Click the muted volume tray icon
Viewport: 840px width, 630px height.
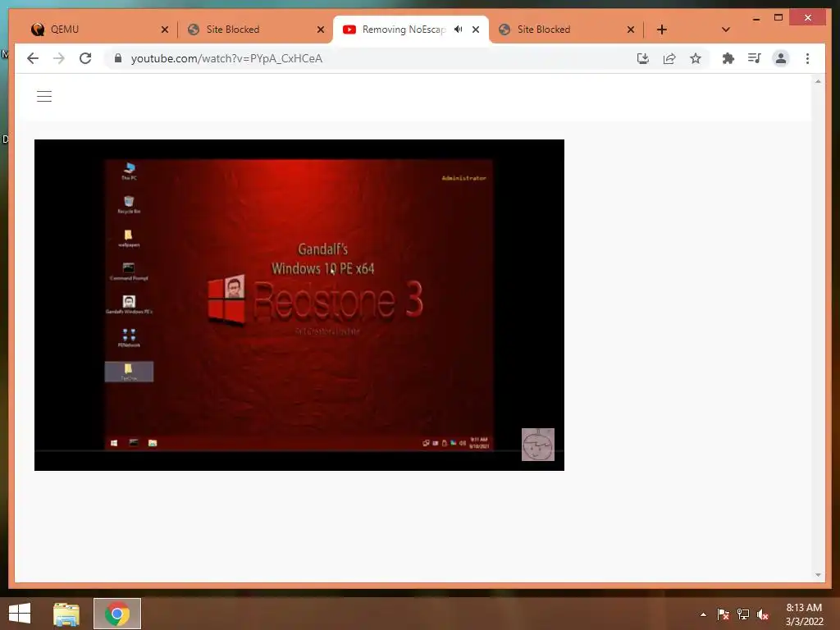(x=763, y=614)
